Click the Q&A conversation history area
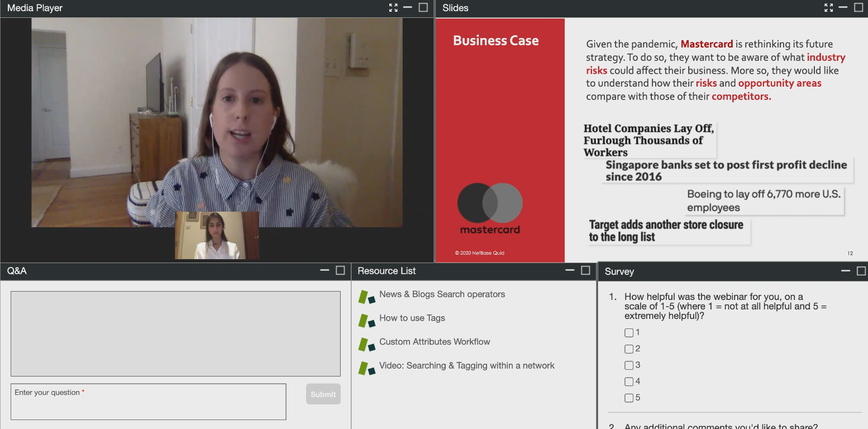868x429 pixels. pos(175,333)
